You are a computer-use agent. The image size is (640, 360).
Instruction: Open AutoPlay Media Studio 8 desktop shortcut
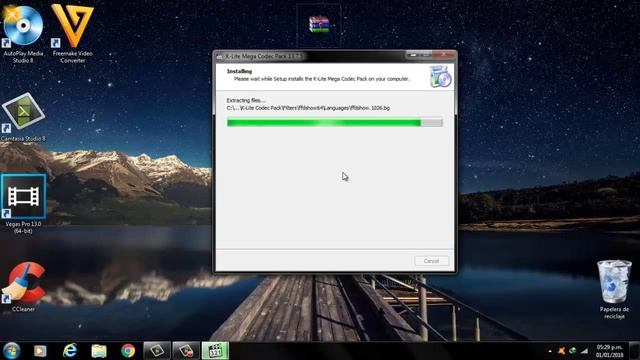[x=23, y=35]
